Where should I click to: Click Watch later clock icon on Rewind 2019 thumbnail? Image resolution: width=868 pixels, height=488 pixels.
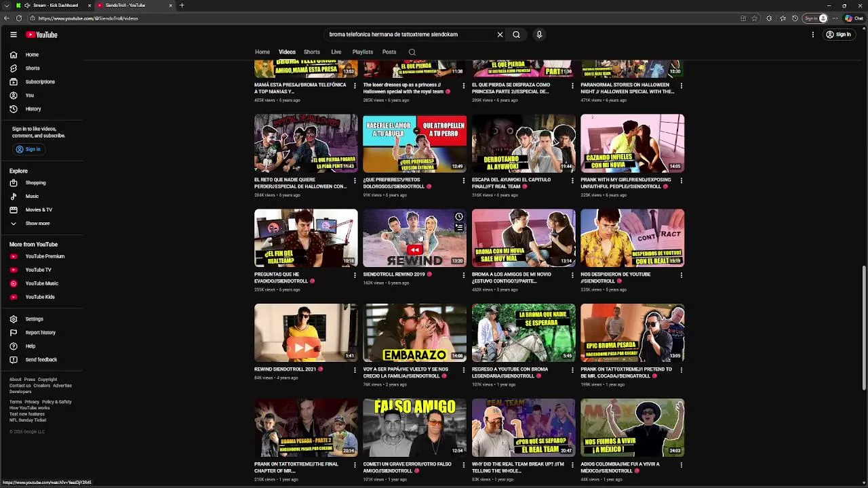[459, 217]
